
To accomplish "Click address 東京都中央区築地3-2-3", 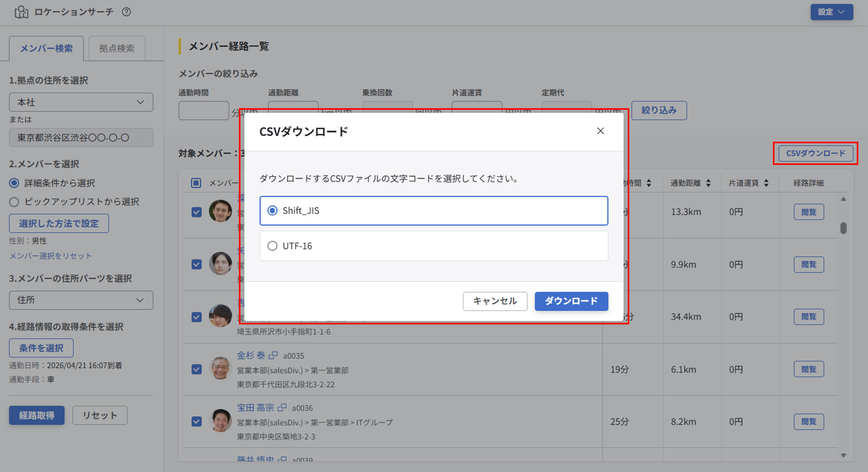I will pyautogui.click(x=276, y=437).
